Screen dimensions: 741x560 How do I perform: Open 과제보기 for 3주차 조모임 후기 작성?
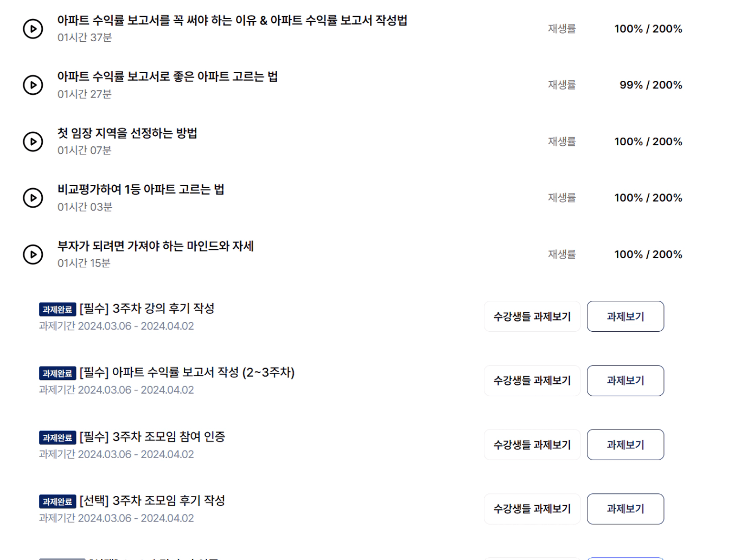click(x=625, y=509)
